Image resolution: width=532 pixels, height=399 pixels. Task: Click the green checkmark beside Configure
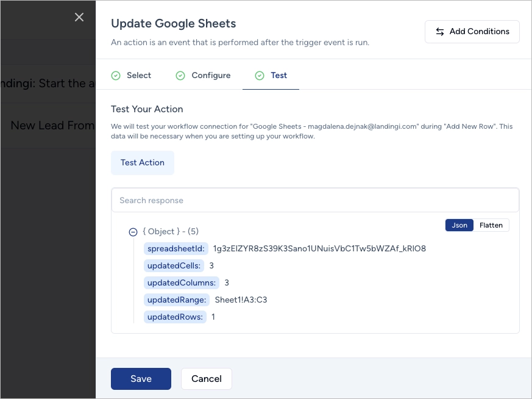point(180,76)
